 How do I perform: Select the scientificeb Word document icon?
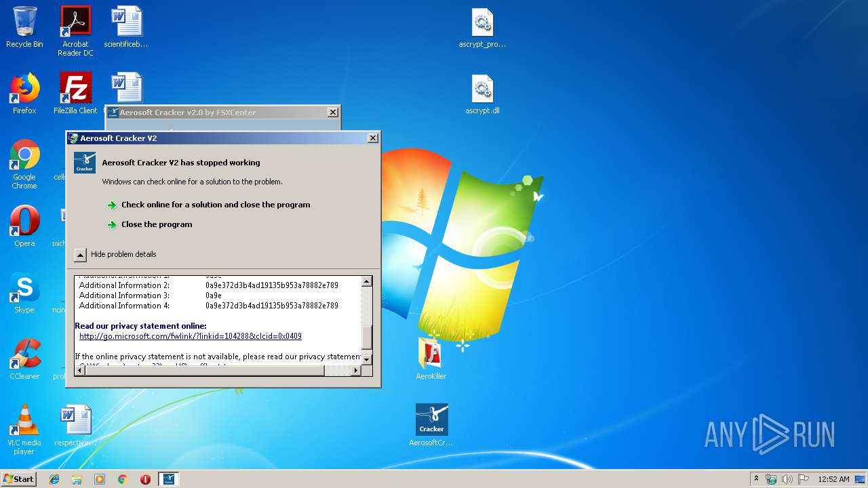click(x=126, y=27)
